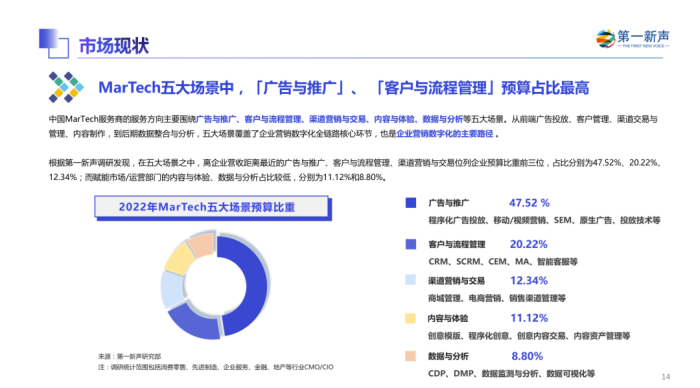The image size is (700, 388).
Task: Click the peach donut segment
Action: 202,245
